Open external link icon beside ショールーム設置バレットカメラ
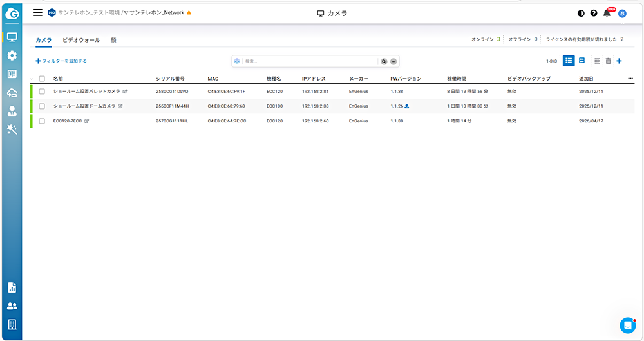644x341 pixels. [x=125, y=92]
